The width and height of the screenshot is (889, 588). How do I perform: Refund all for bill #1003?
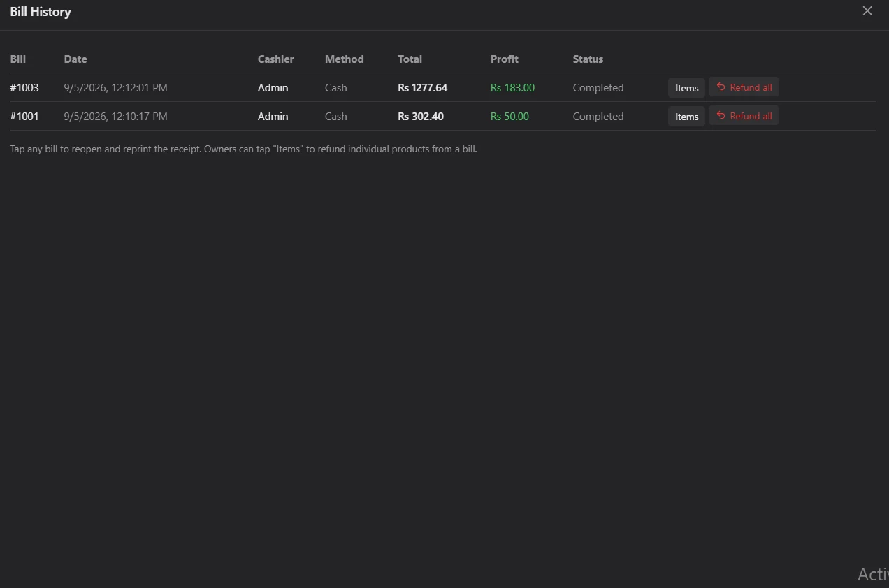point(744,87)
